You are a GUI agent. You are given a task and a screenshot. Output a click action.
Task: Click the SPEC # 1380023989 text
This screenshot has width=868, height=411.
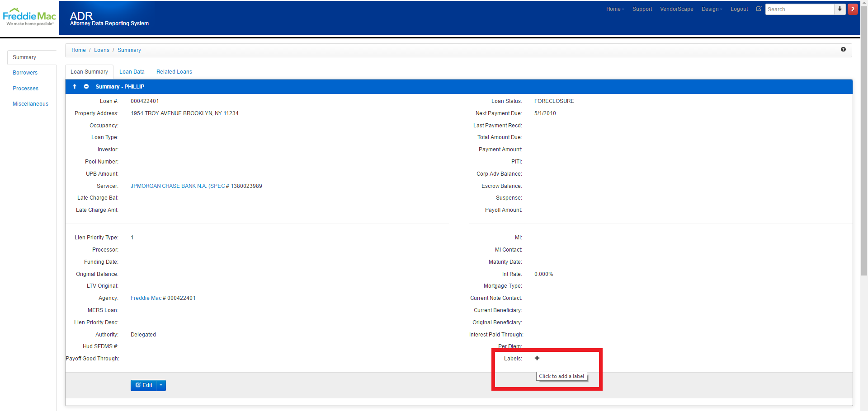click(235, 186)
